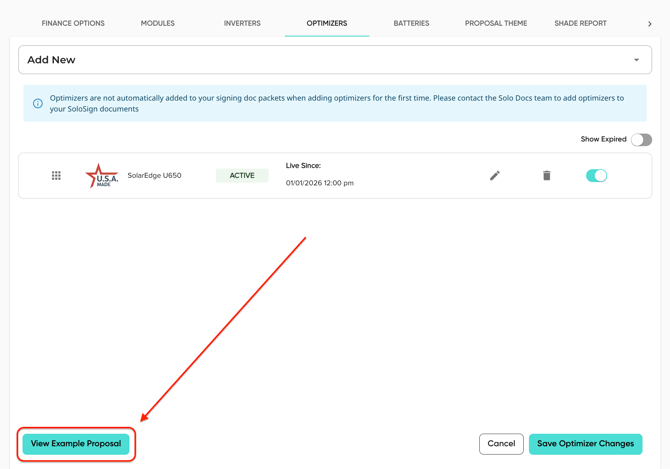
Task: Switch to the Modules tab
Action: [158, 23]
